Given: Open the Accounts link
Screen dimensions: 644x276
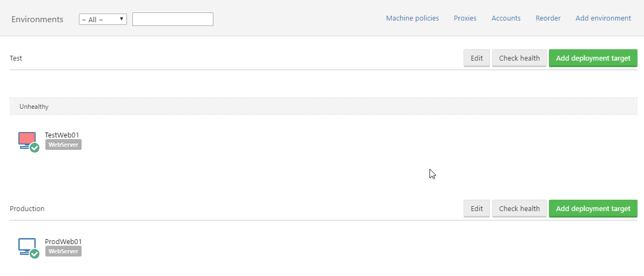Looking at the screenshot, I should coord(506,18).
